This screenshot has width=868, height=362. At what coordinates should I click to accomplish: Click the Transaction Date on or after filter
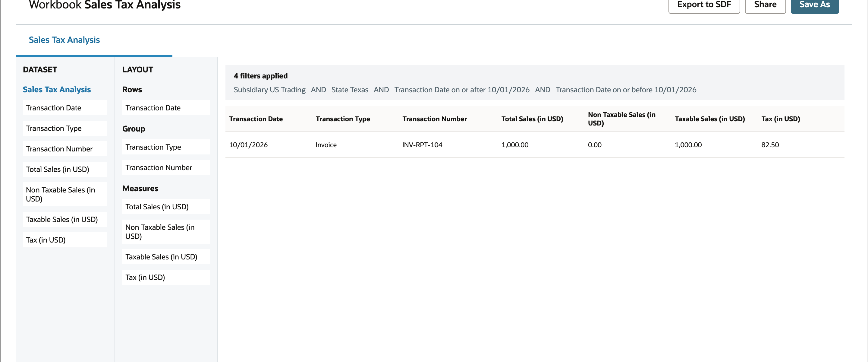pos(462,90)
